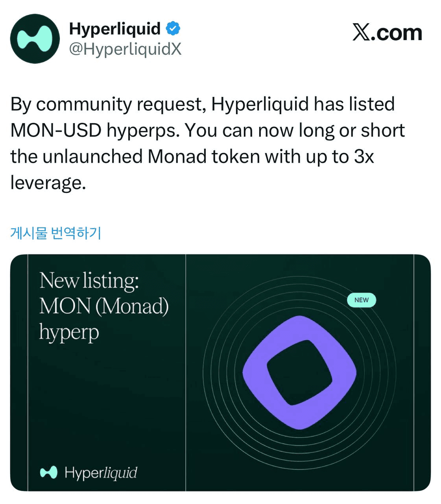Click "By community request" in the tweet
Viewport: 441px width, 504px height.
click(108, 104)
